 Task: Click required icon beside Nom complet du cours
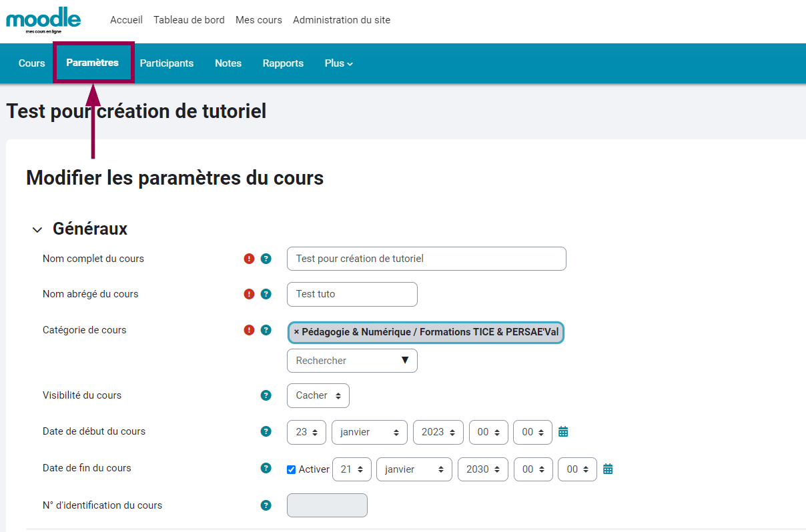tap(250, 259)
